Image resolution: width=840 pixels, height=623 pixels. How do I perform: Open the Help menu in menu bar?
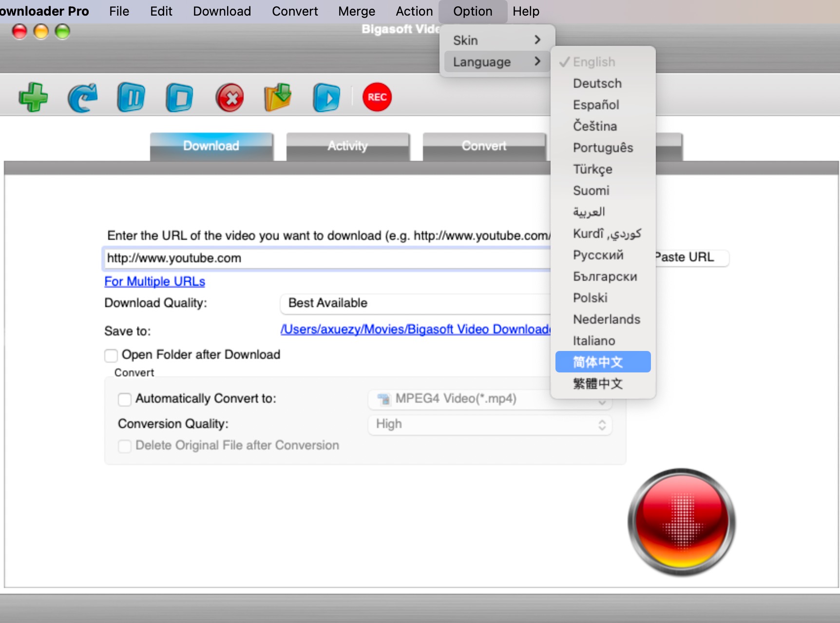526,11
